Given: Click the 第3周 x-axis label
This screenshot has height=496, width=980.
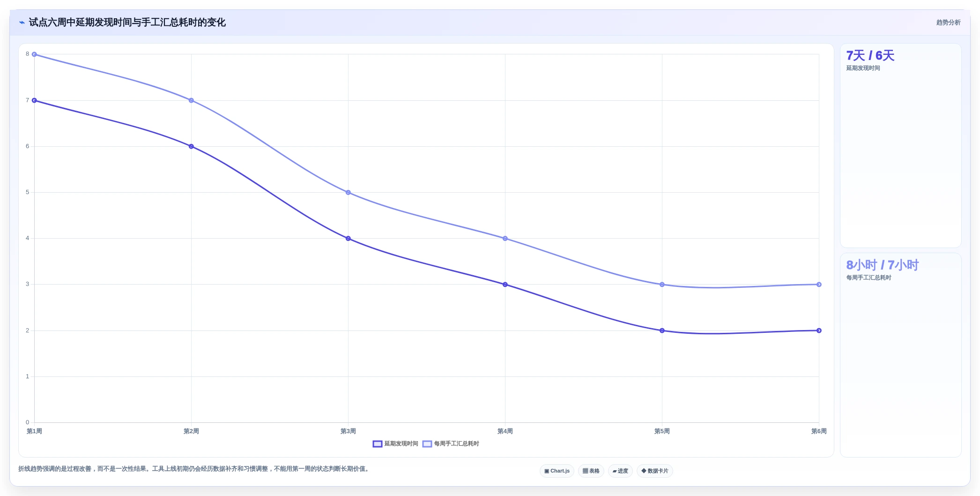Looking at the screenshot, I should click(x=348, y=431).
